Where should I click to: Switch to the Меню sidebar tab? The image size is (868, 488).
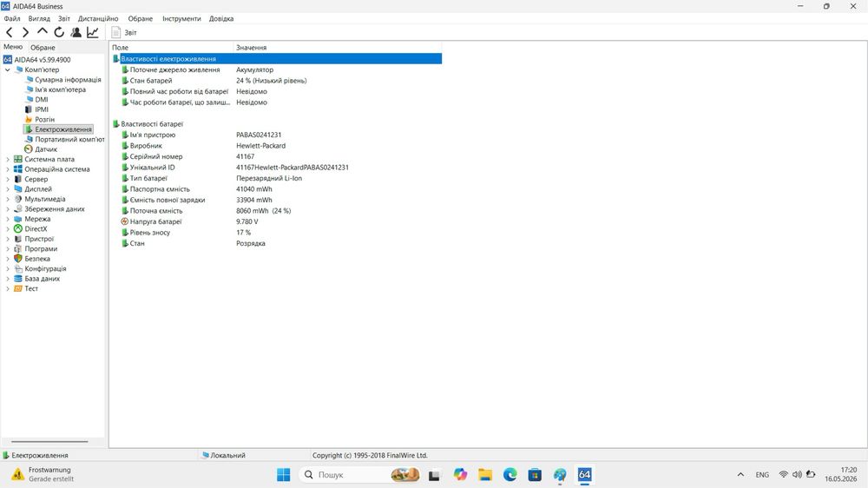[13, 47]
